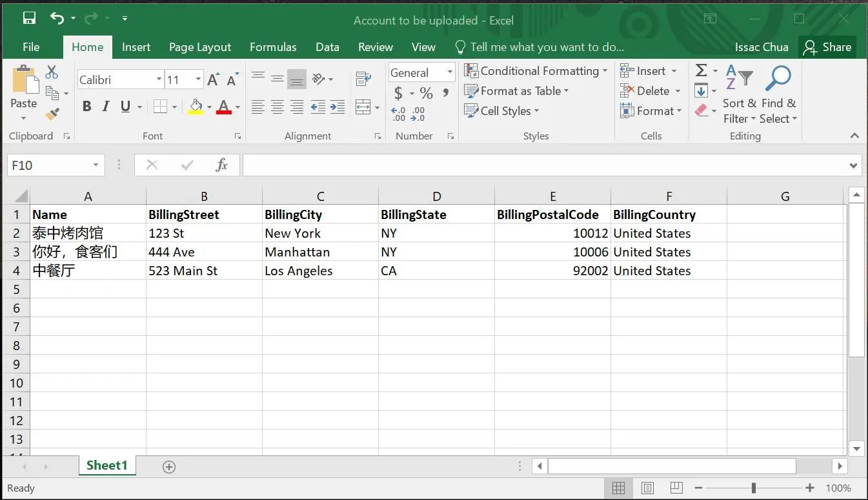Click the Orientation text-angle icon
The width and height of the screenshot is (868, 500).
click(x=318, y=79)
